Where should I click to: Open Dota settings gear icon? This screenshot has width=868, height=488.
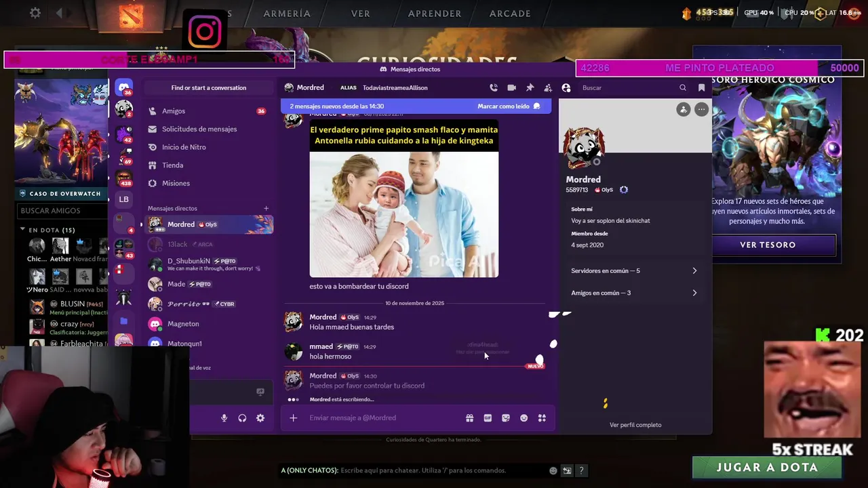click(x=35, y=13)
